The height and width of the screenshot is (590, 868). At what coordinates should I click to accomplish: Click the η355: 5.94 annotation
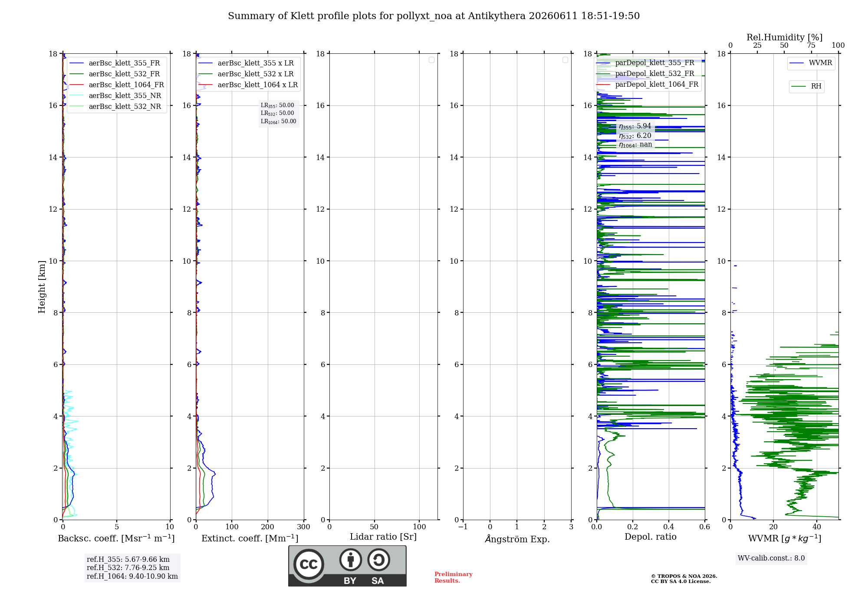635,126
